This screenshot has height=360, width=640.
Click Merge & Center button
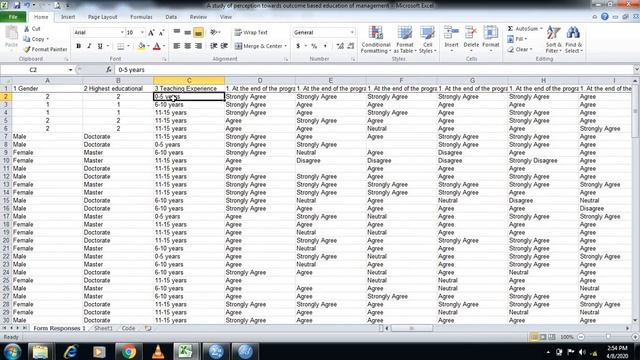click(259, 46)
